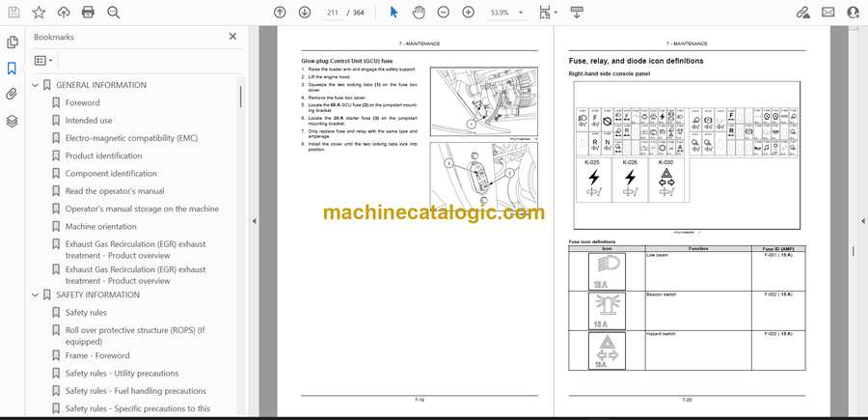Image resolution: width=868 pixels, height=420 pixels.
Task: Click the bookmarks panel scrollbar
Action: [x=241, y=97]
